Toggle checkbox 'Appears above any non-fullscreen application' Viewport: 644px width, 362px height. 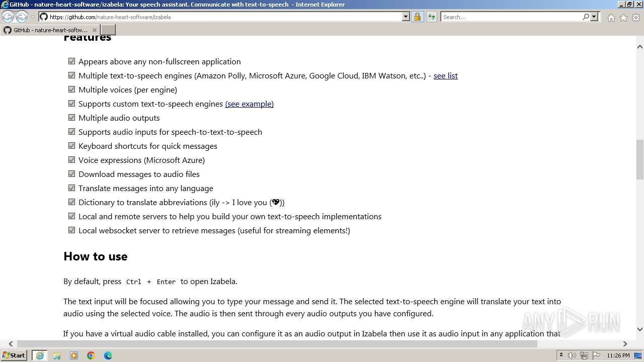tap(71, 61)
